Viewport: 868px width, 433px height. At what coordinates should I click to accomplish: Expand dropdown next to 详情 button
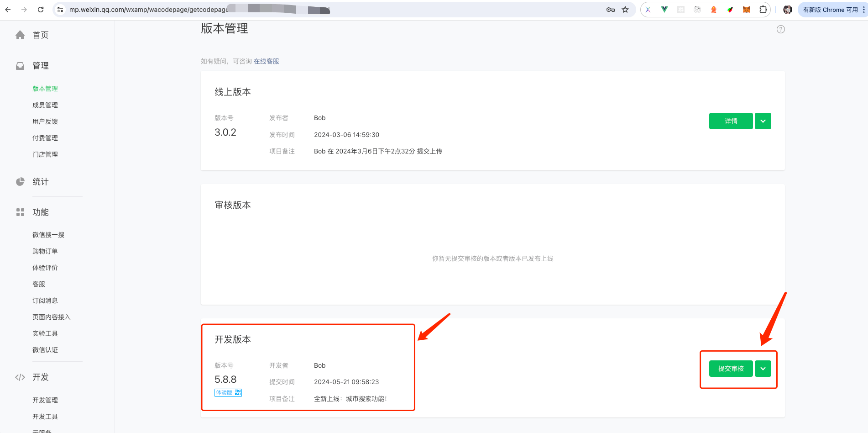click(763, 121)
